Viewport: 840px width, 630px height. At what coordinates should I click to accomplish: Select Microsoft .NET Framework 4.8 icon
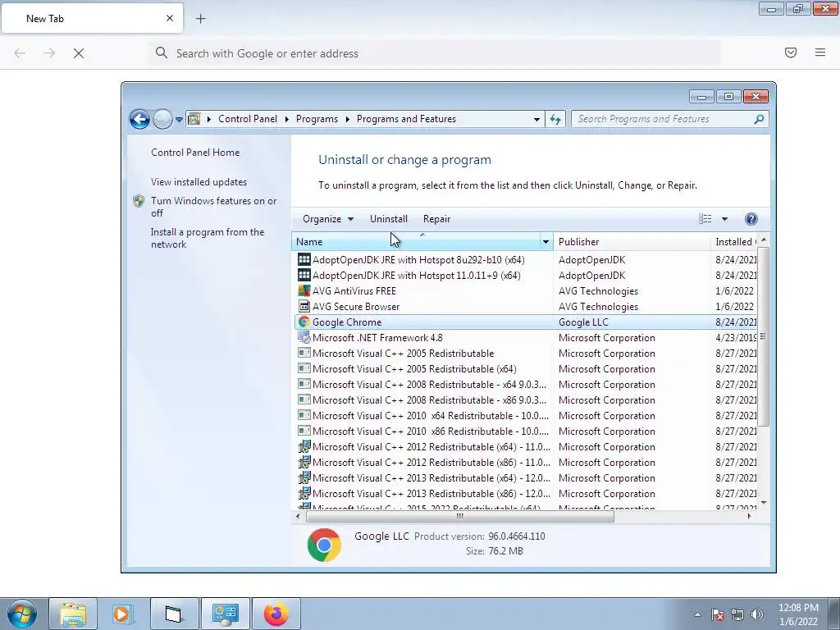(304, 337)
